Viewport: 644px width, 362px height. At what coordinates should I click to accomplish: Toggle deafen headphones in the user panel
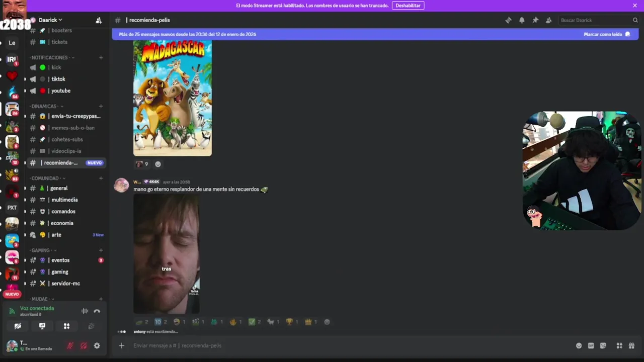click(84, 346)
